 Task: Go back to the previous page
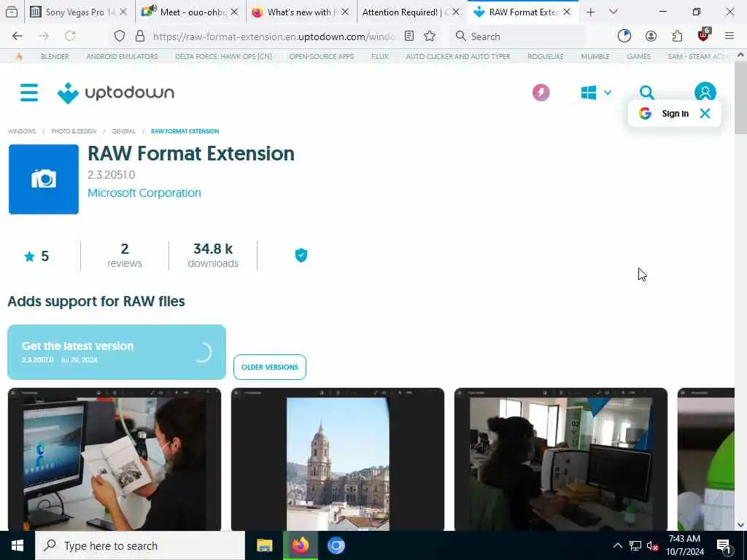[x=18, y=36]
